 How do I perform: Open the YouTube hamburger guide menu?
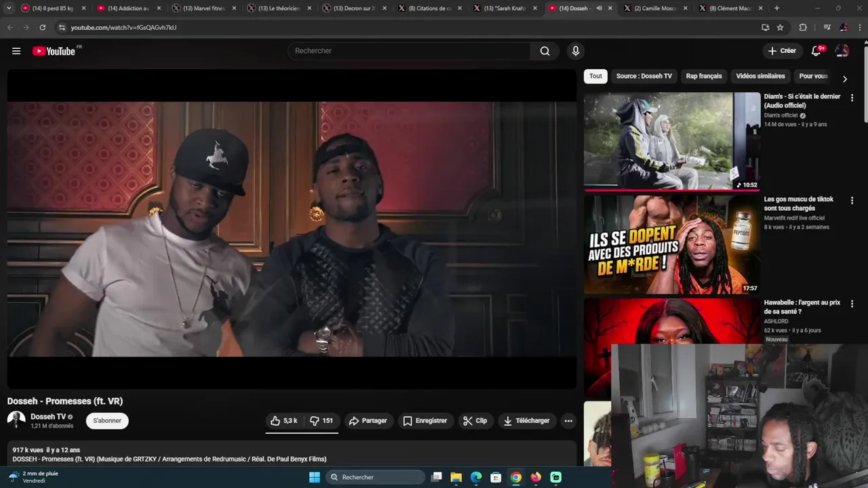(16, 51)
